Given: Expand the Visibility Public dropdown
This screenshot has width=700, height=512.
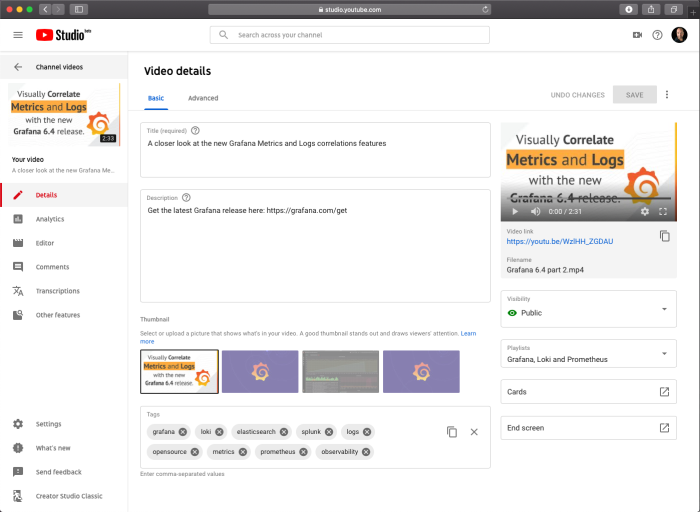Looking at the screenshot, I should [588, 309].
